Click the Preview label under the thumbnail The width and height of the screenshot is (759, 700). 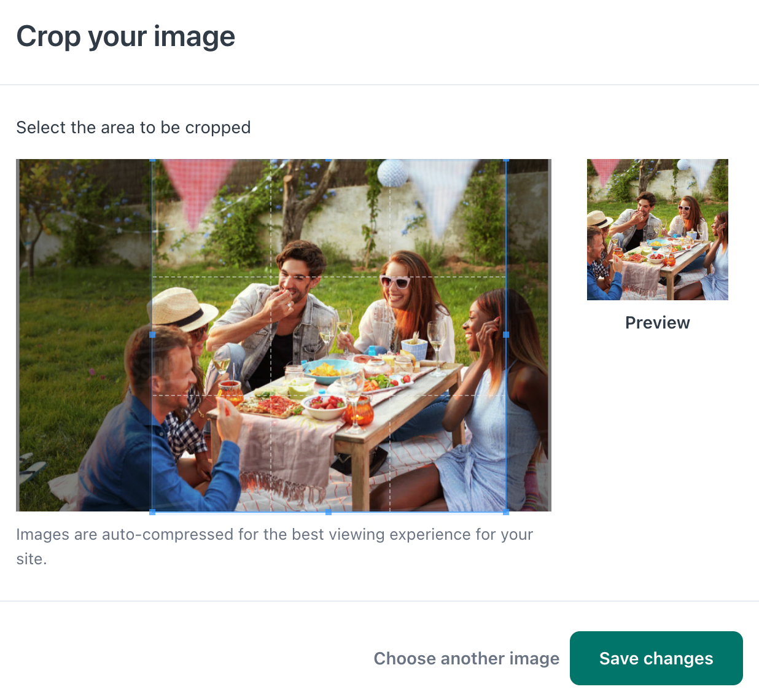point(658,323)
